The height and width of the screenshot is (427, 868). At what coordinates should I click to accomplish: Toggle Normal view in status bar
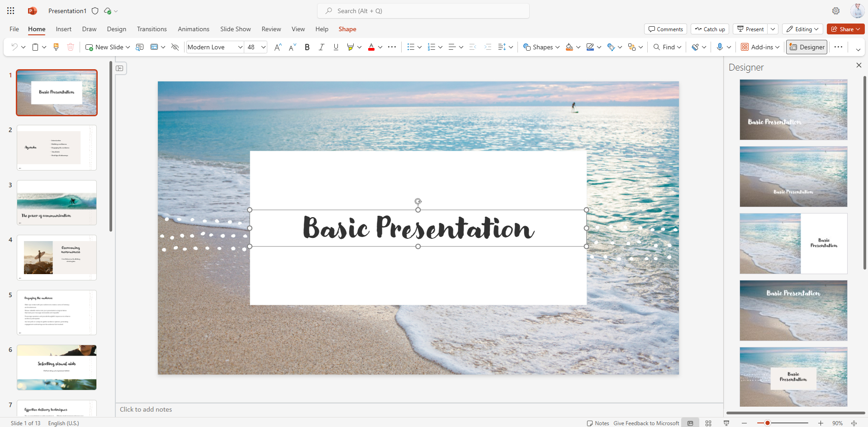pos(690,423)
